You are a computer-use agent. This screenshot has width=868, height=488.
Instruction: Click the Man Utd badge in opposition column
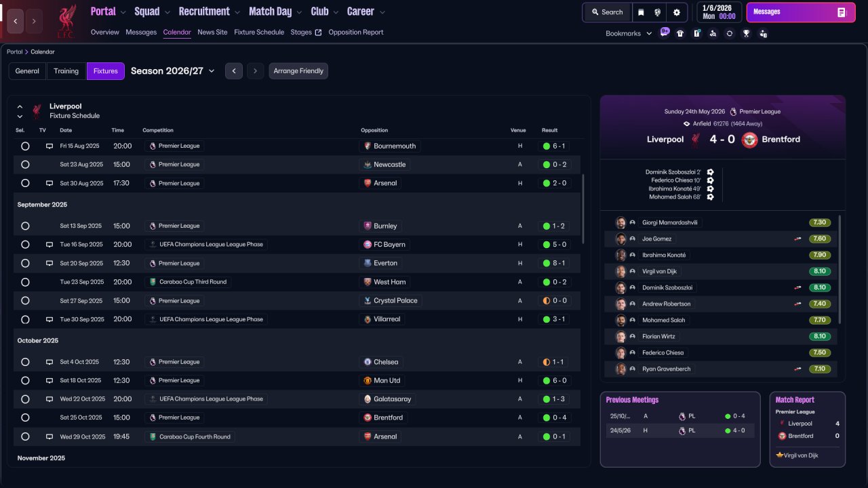pos(368,380)
